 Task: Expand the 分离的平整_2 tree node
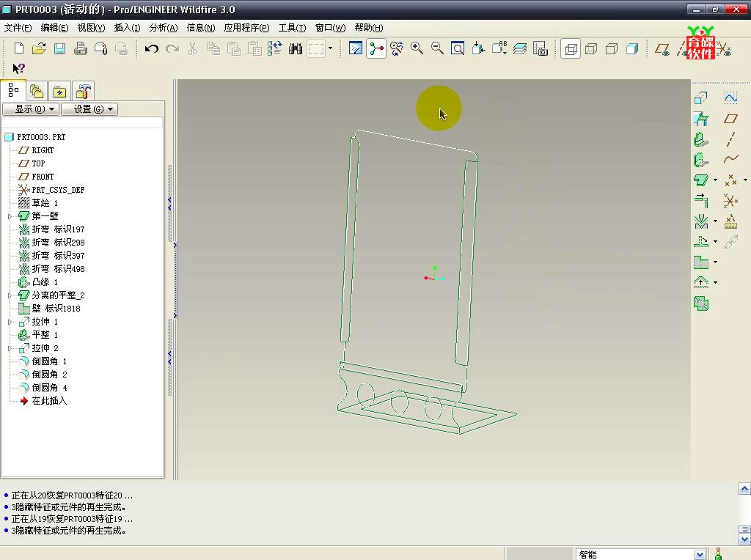coord(10,295)
